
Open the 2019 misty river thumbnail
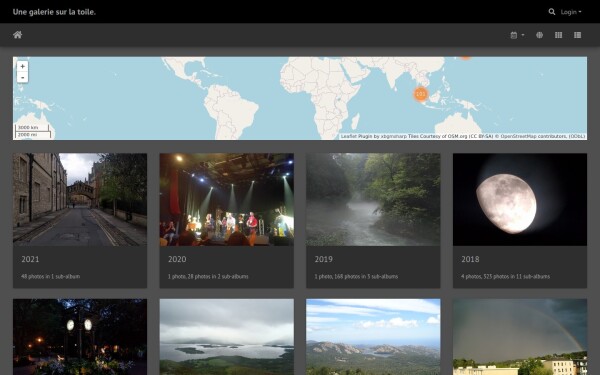point(373,199)
